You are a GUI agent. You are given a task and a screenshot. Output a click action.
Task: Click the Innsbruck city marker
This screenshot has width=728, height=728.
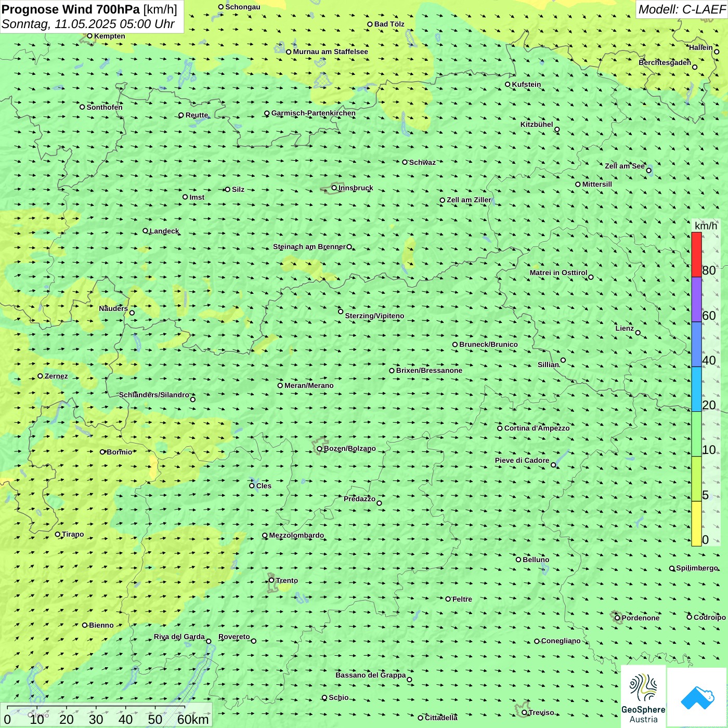[x=334, y=188]
